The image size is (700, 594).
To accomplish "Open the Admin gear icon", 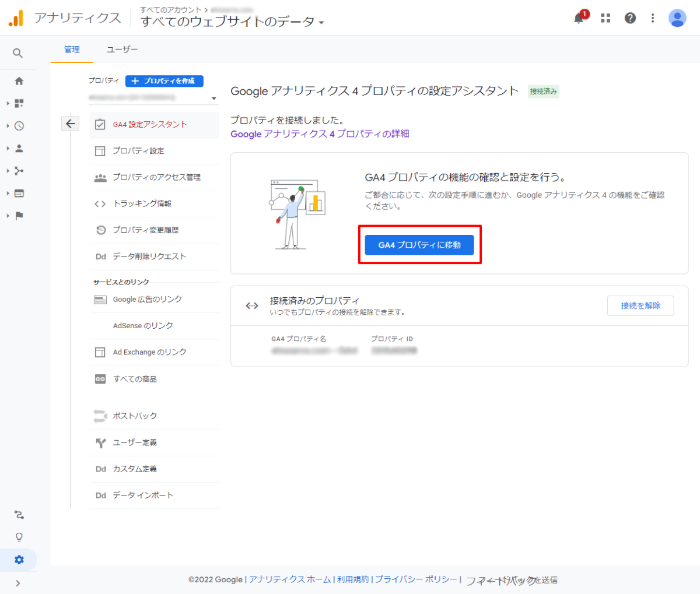I will click(x=19, y=560).
